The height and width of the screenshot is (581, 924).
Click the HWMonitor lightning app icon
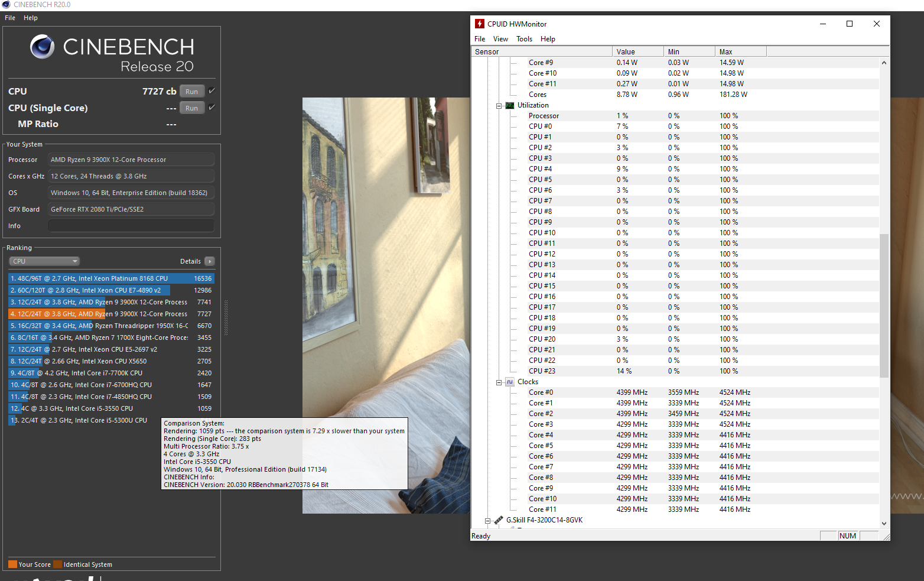(x=480, y=24)
